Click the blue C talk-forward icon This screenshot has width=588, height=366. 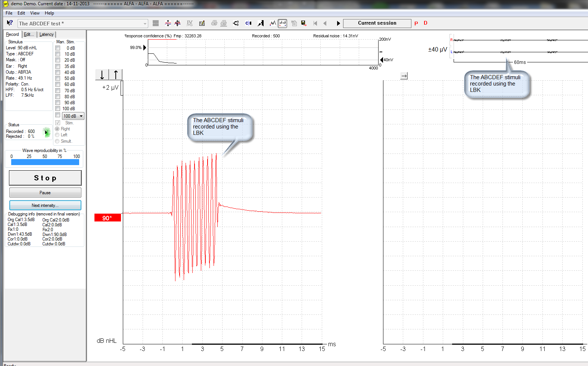tap(248, 23)
